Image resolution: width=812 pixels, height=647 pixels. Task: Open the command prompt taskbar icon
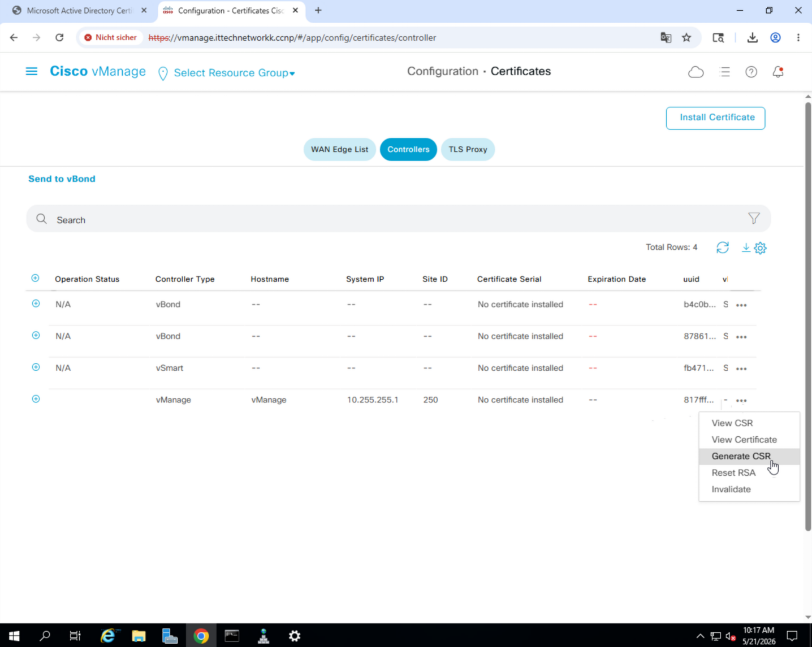pos(232,636)
